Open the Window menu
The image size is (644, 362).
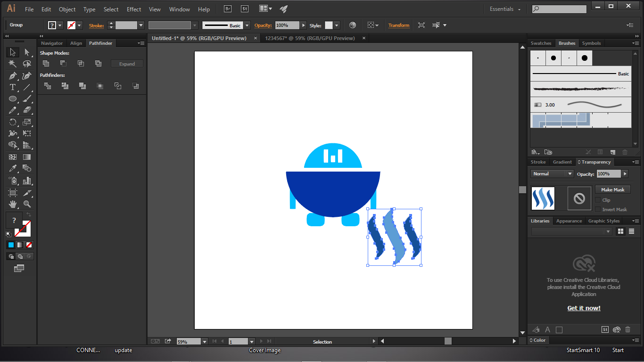(179, 9)
